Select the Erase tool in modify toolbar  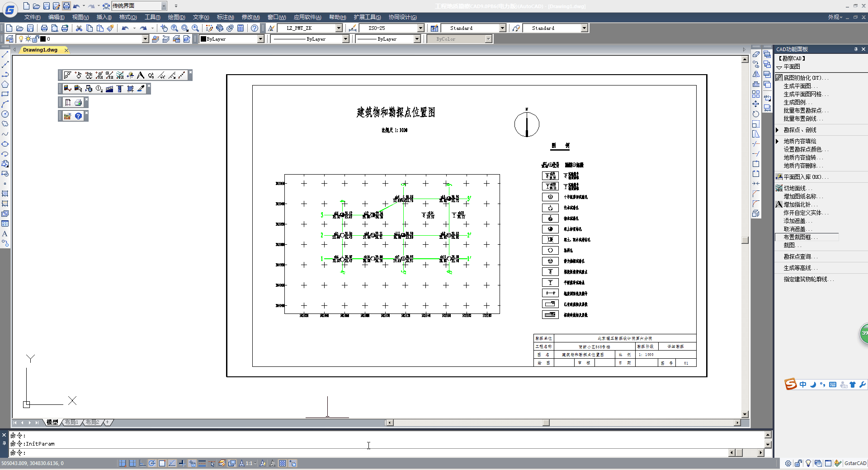756,54
